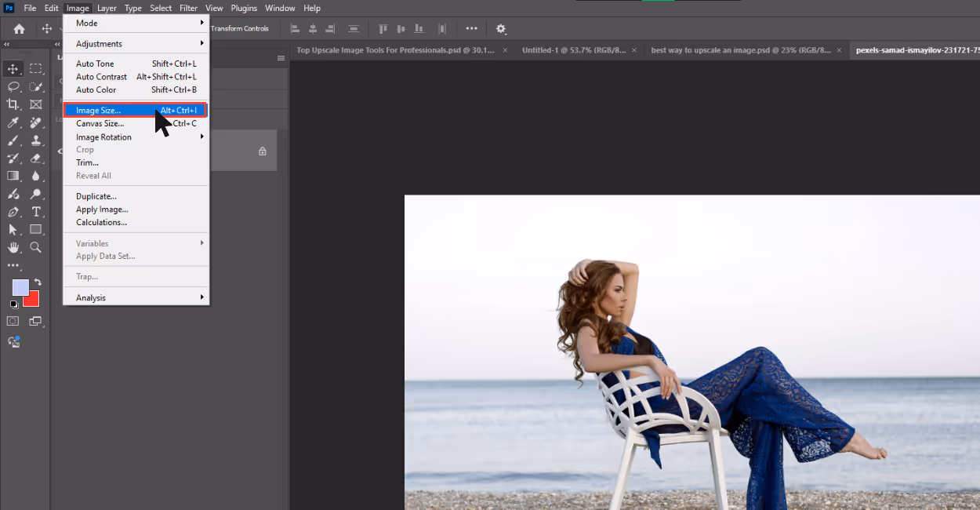The height and width of the screenshot is (510, 980).
Task: Click the Home icon in options bar
Action: point(19,28)
